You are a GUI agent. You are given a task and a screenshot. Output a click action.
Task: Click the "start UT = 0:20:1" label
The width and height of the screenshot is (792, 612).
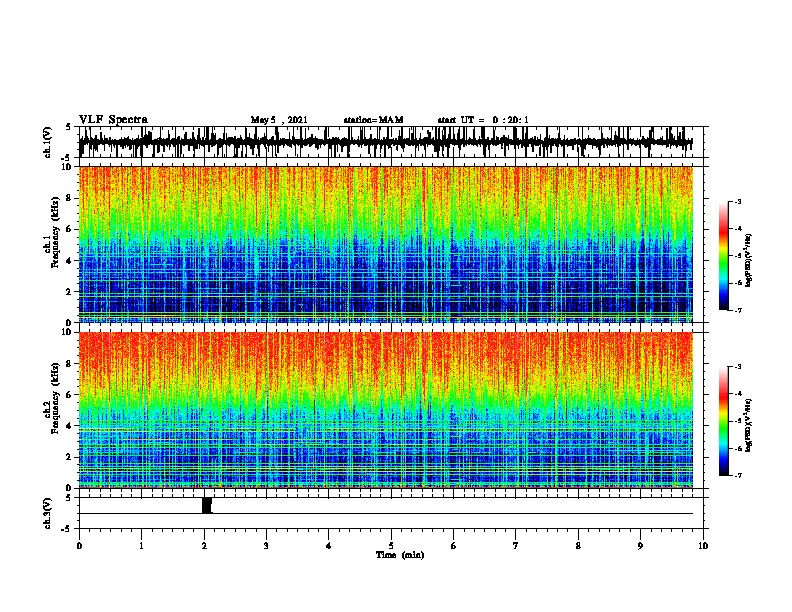(x=483, y=120)
